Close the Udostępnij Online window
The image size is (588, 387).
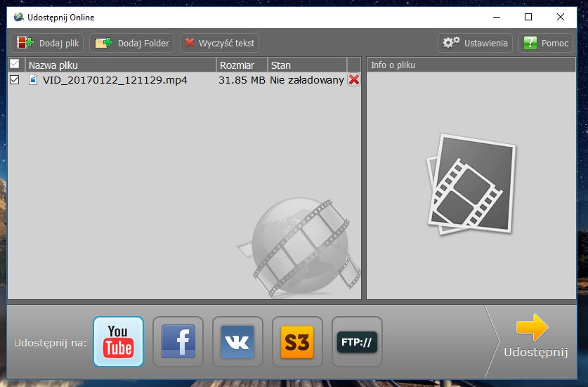point(560,18)
